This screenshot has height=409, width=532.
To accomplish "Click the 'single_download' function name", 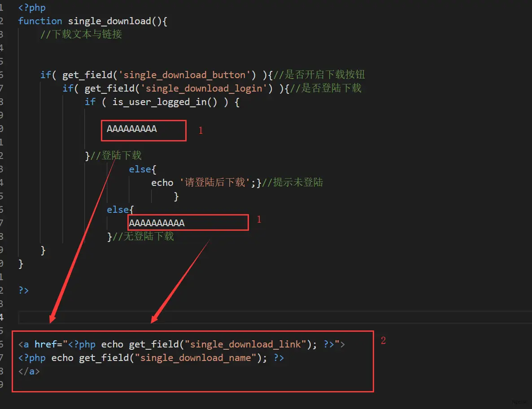I will tap(109, 21).
